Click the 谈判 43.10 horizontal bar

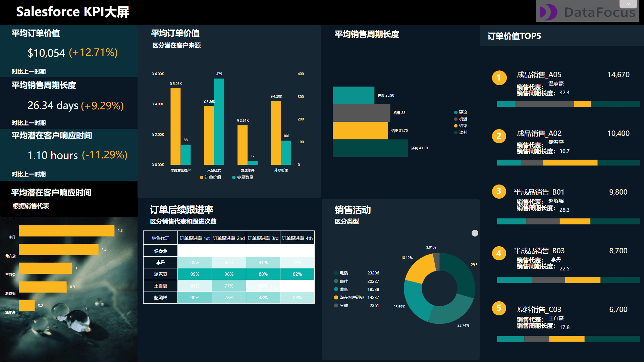coord(370,148)
